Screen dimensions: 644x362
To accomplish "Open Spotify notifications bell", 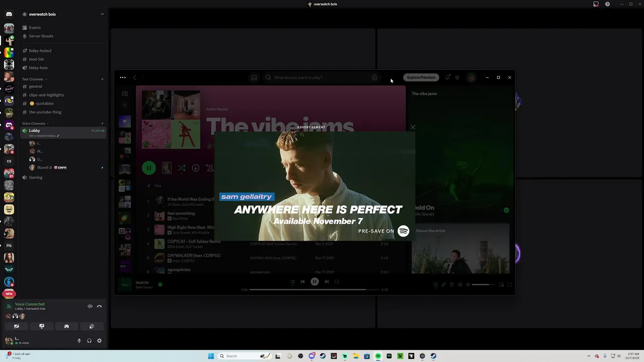I will (x=447, y=77).
